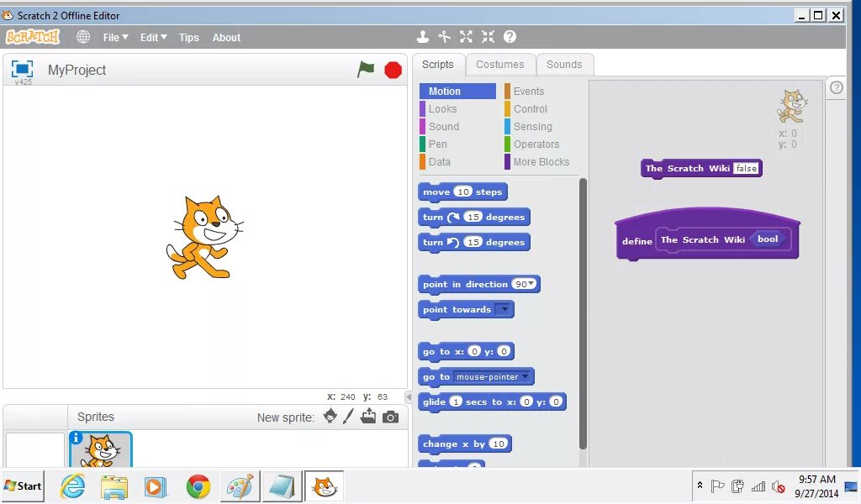The height and width of the screenshot is (504, 861).
Task: Select the Shrink sprite tool
Action: 488,37
